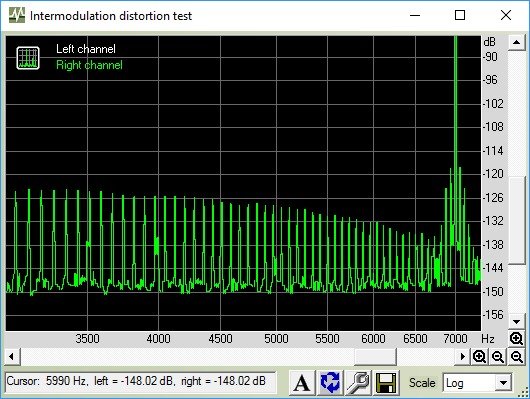The image size is (530, 399).
Task: Toggle the Left channel trace label
Action: coord(86,49)
